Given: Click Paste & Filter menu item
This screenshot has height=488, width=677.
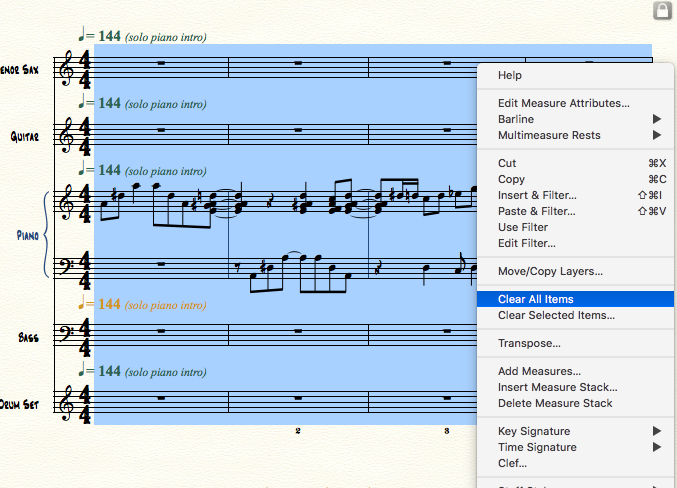Looking at the screenshot, I should (536, 211).
